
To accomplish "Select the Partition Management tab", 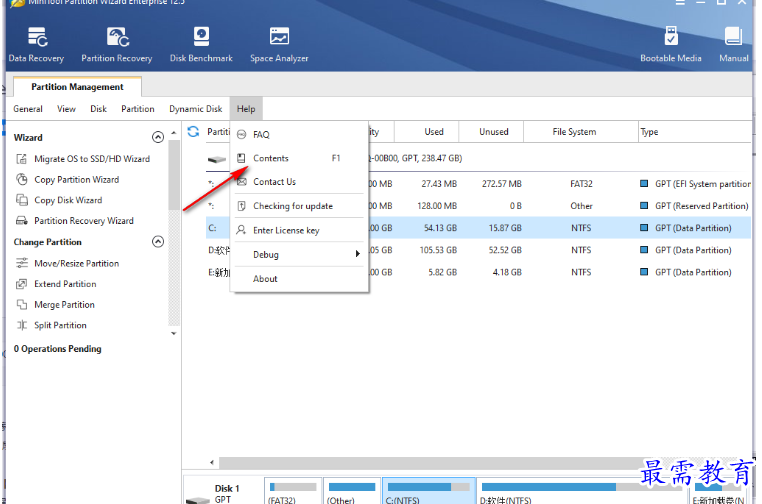I will point(77,87).
